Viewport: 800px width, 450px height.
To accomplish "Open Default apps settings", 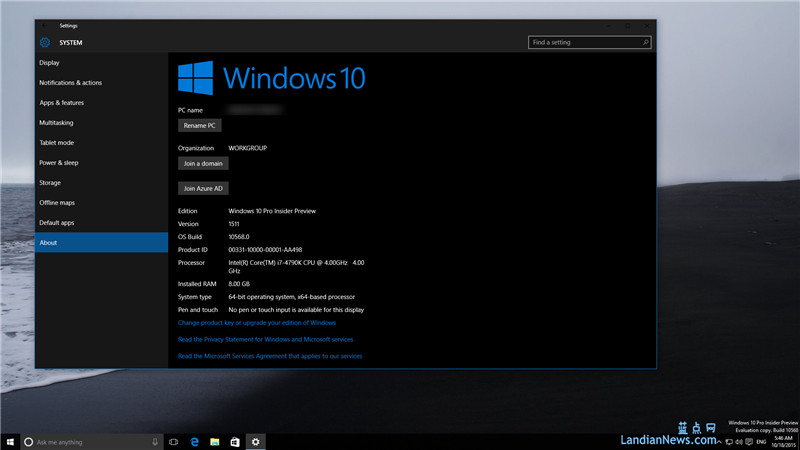I will click(x=102, y=222).
